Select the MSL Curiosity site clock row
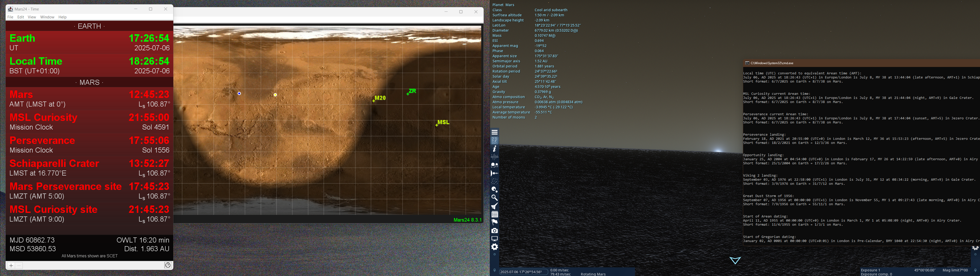Screen dimensions: 980x276 89,214
